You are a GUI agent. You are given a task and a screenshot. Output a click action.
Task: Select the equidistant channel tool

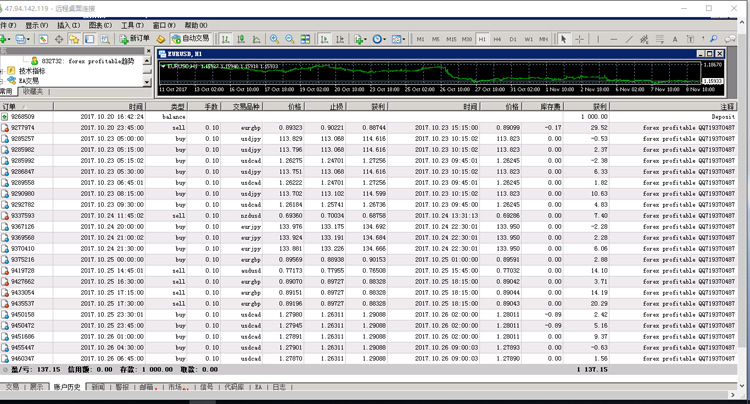644,39
